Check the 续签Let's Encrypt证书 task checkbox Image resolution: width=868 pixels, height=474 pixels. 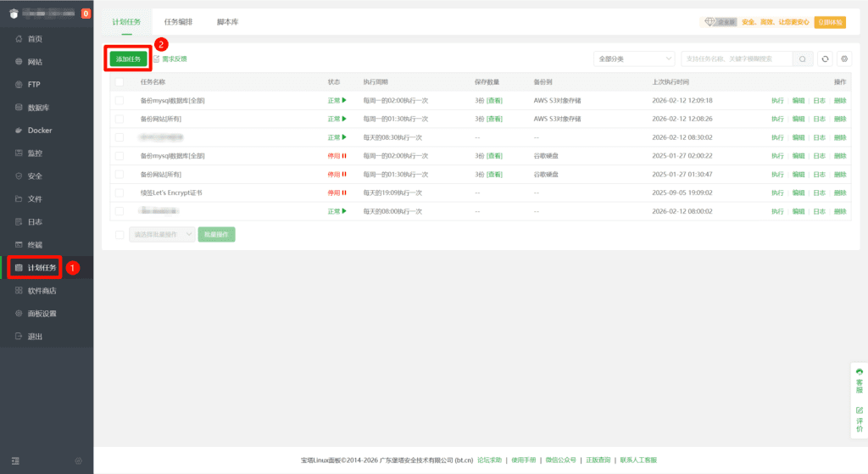pyautogui.click(x=120, y=192)
